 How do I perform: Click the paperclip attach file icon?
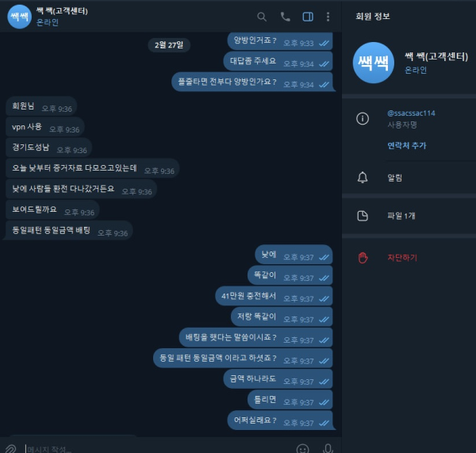point(10,448)
